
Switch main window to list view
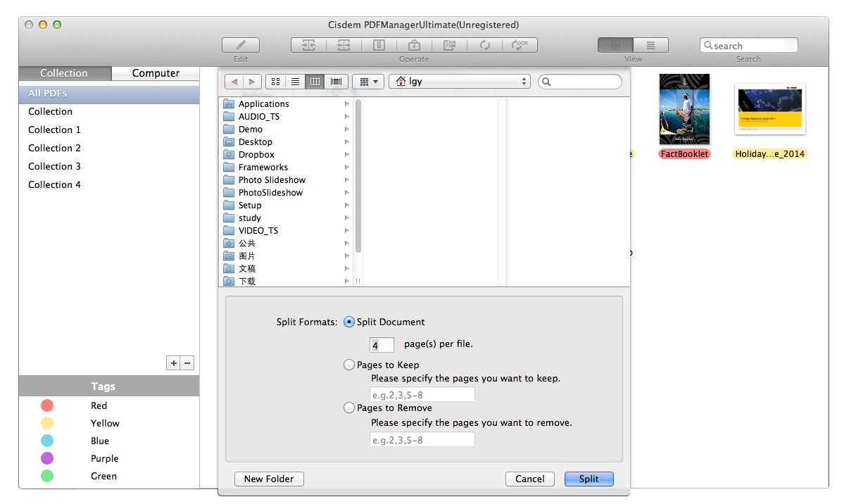click(x=651, y=45)
